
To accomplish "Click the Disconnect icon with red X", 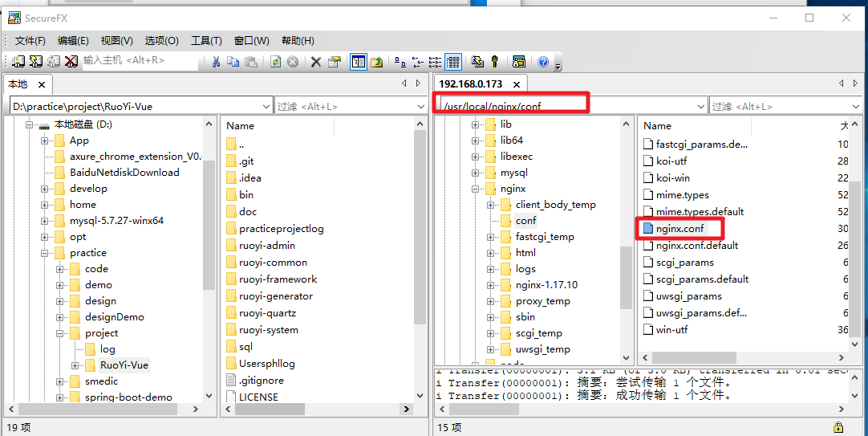I will tap(71, 62).
